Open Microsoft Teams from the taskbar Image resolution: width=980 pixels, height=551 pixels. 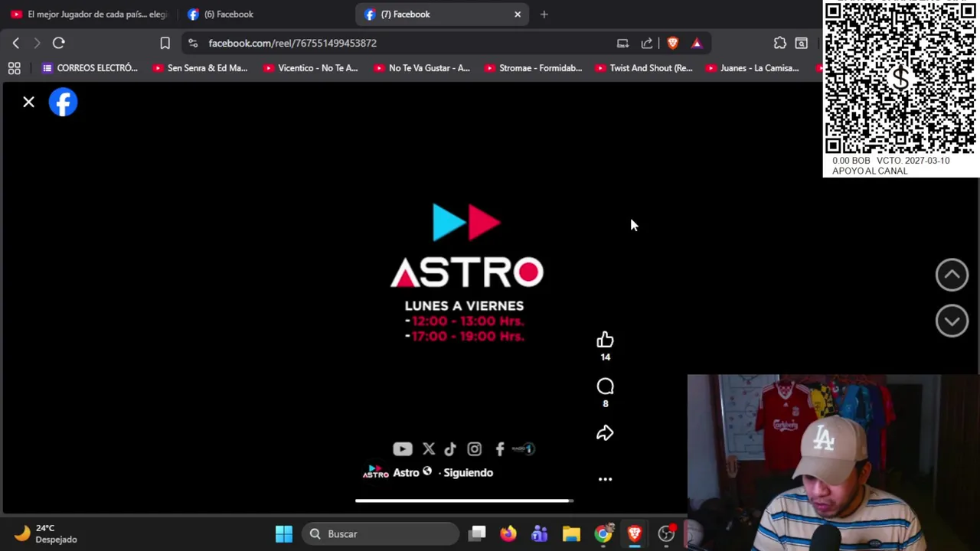[x=540, y=533]
